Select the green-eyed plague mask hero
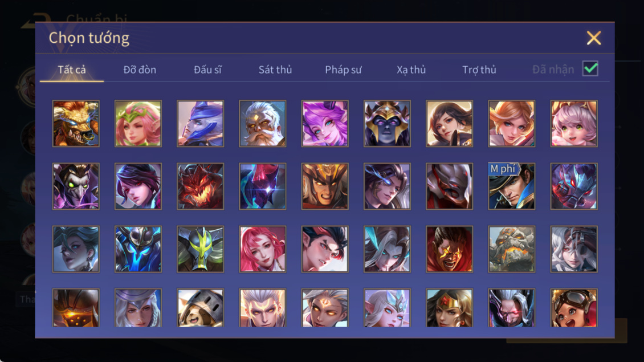The width and height of the screenshot is (644, 362). pos(76,186)
